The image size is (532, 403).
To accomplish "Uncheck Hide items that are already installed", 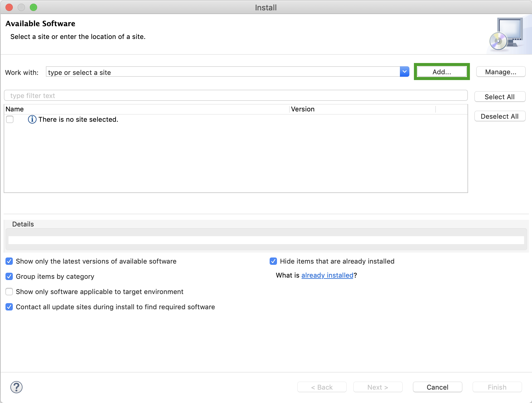I will pos(273,261).
